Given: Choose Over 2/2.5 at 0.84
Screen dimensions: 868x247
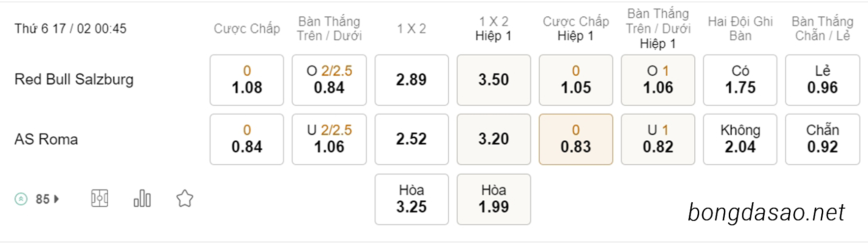Looking at the screenshot, I should coord(329,80).
